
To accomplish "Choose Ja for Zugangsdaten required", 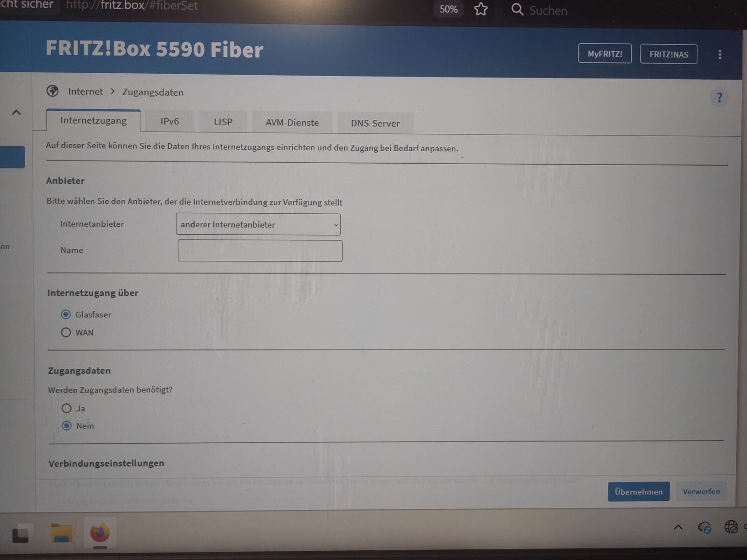I will (67, 408).
